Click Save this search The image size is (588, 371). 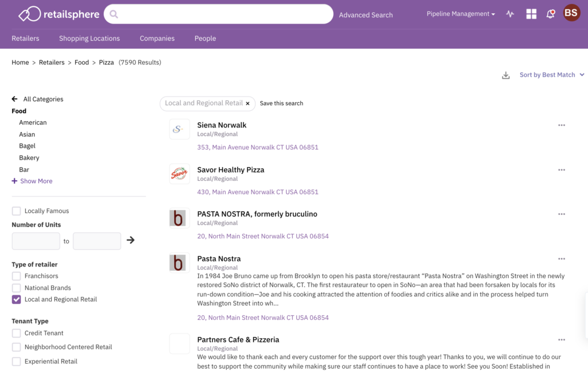[x=281, y=103]
